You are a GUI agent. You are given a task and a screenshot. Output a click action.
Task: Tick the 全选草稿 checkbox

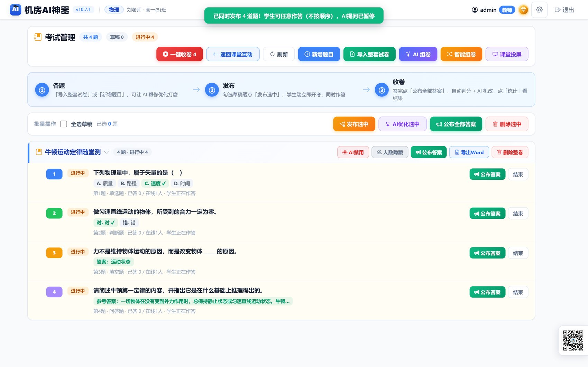click(x=64, y=124)
